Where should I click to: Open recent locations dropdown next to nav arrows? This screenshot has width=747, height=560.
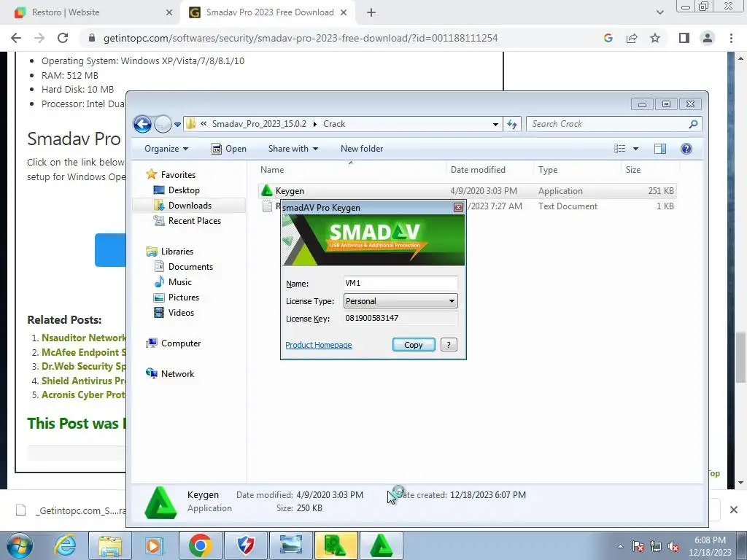[x=177, y=125]
